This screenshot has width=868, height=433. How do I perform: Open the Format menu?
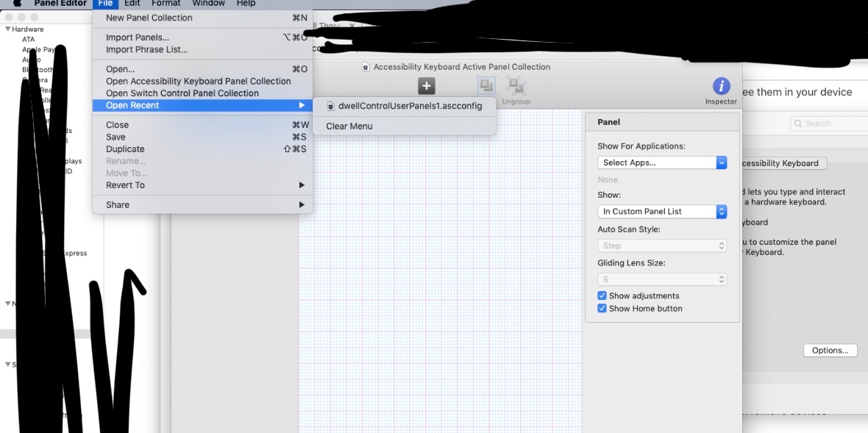pyautogui.click(x=166, y=4)
